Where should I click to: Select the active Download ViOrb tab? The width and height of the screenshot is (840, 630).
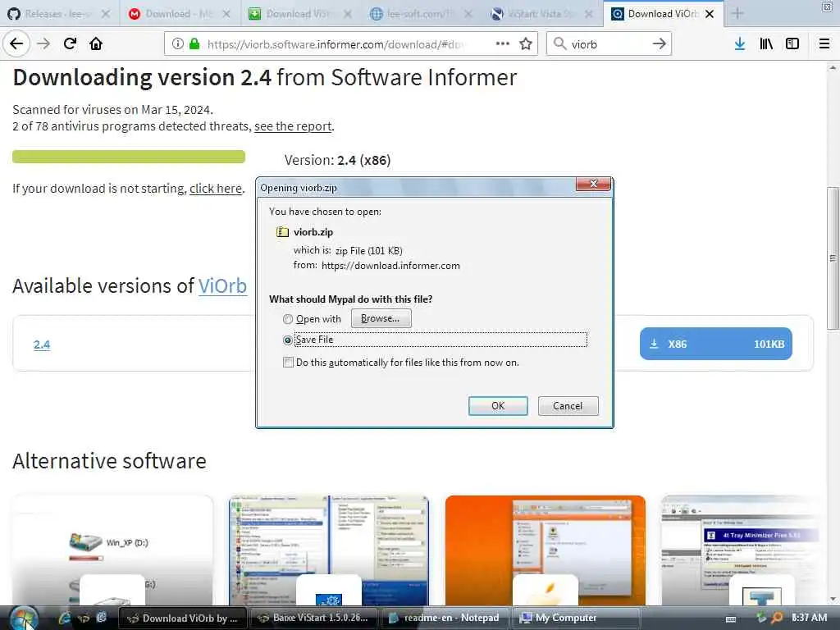click(x=662, y=14)
